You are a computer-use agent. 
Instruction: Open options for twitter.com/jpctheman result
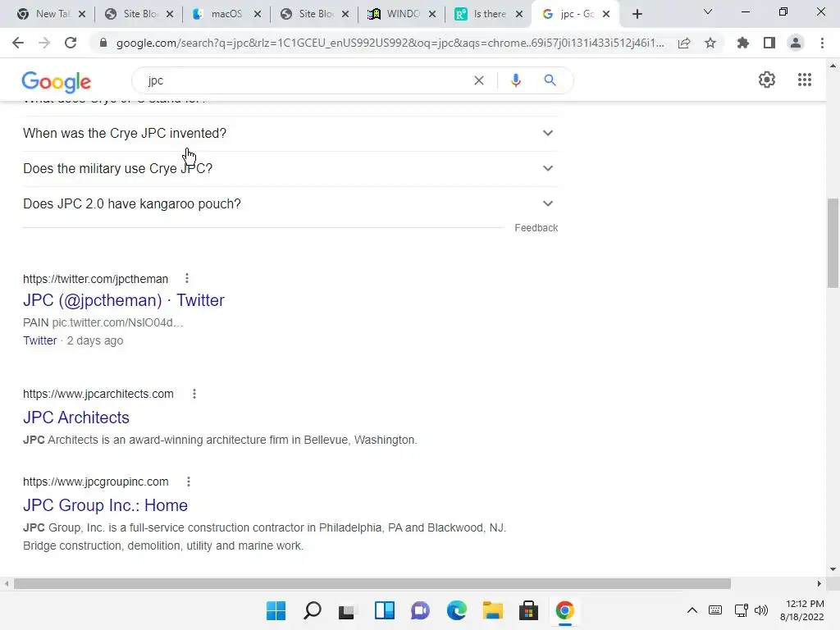186,279
